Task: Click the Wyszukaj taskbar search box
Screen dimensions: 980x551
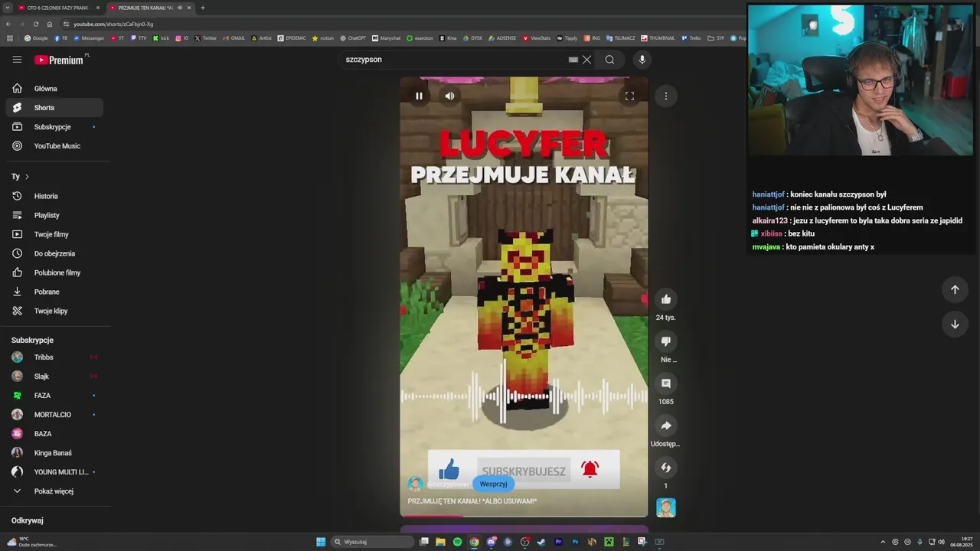Action: point(373,542)
